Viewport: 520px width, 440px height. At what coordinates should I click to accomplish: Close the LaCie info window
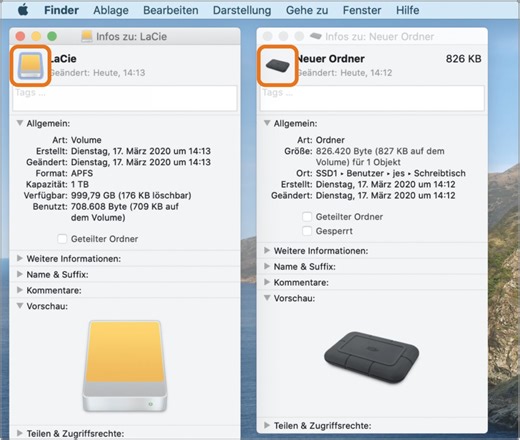click(x=20, y=36)
